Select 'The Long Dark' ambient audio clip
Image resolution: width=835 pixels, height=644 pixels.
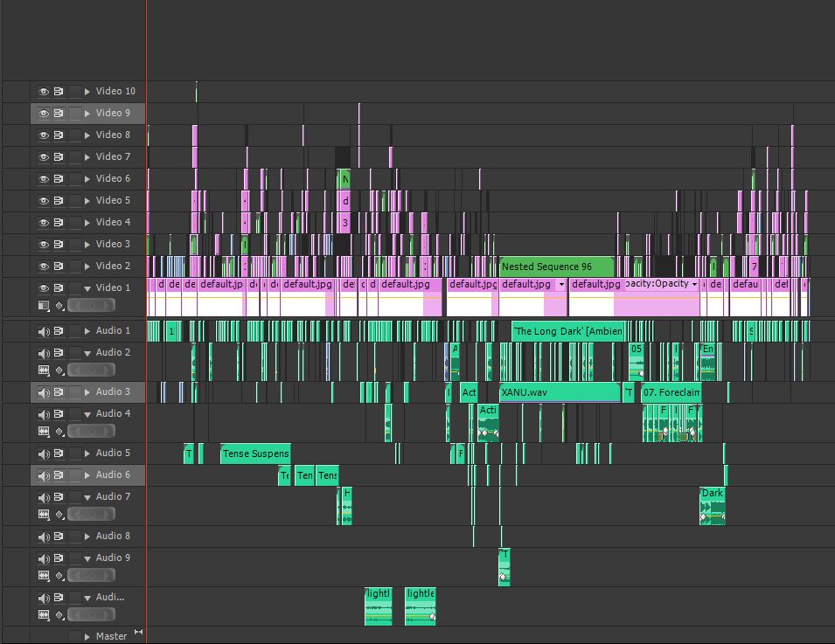pos(567,331)
